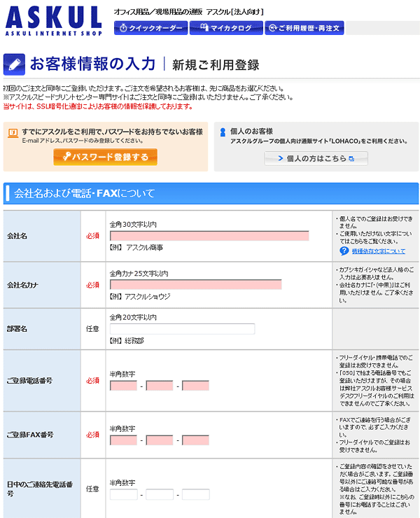Open the マイカタログ tab
This screenshot has height=518, width=420.
(226, 28)
